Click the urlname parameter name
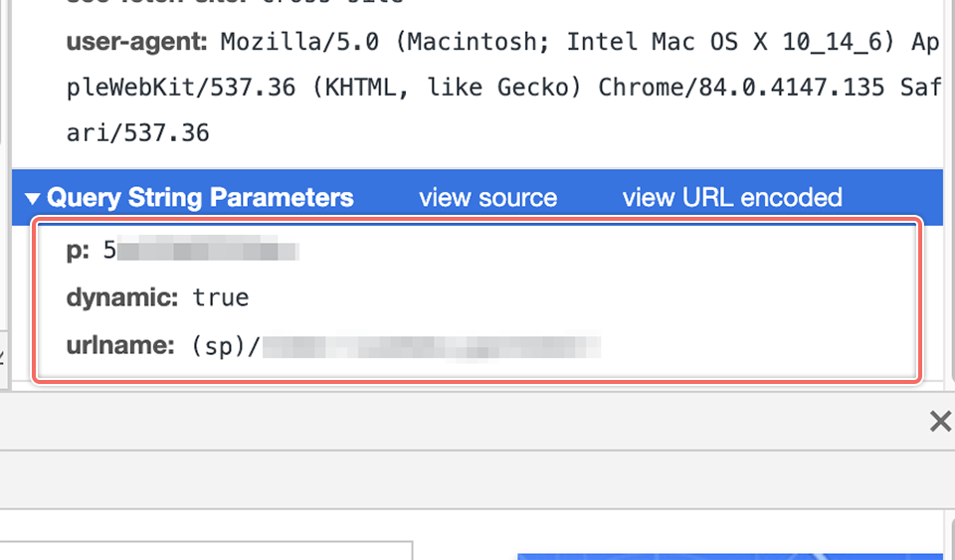 pos(120,346)
